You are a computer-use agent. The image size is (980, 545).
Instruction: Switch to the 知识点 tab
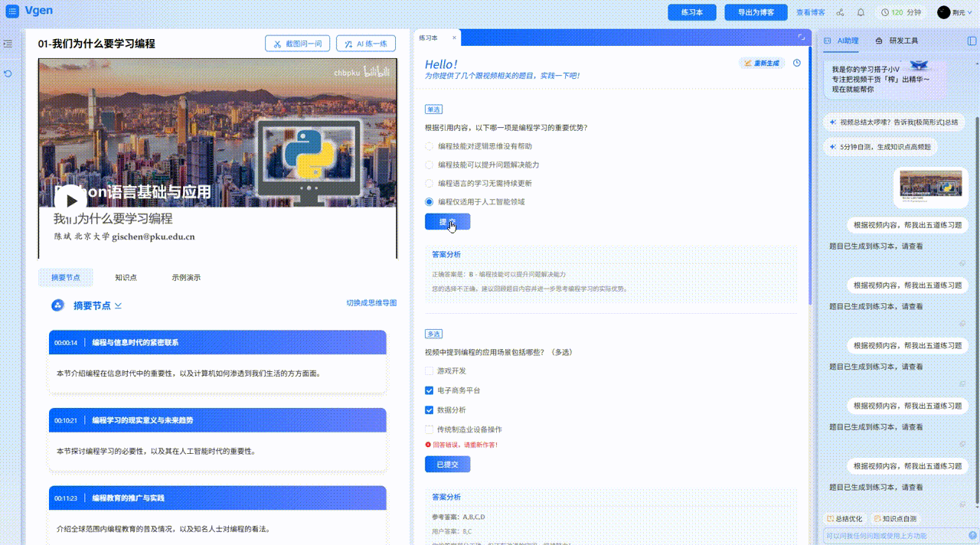pyautogui.click(x=126, y=277)
